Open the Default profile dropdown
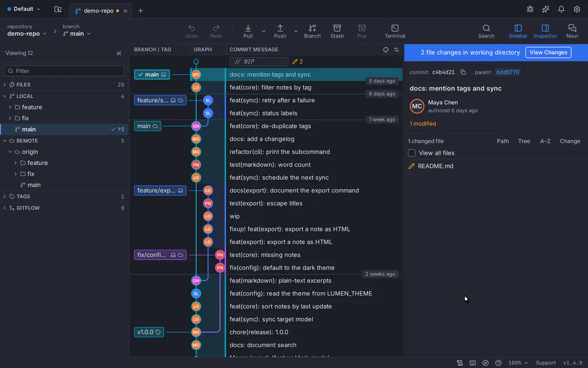The height and width of the screenshot is (368, 588). coord(24,9)
